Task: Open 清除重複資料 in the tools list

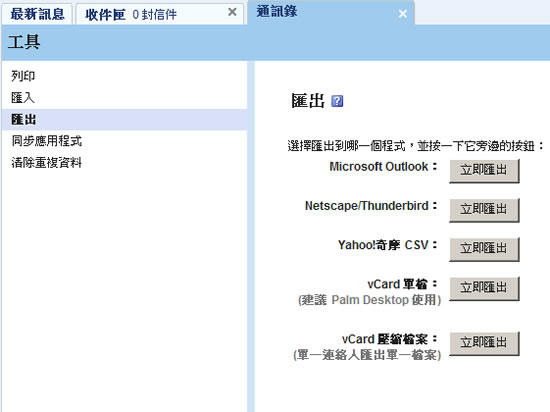Action: [x=47, y=163]
